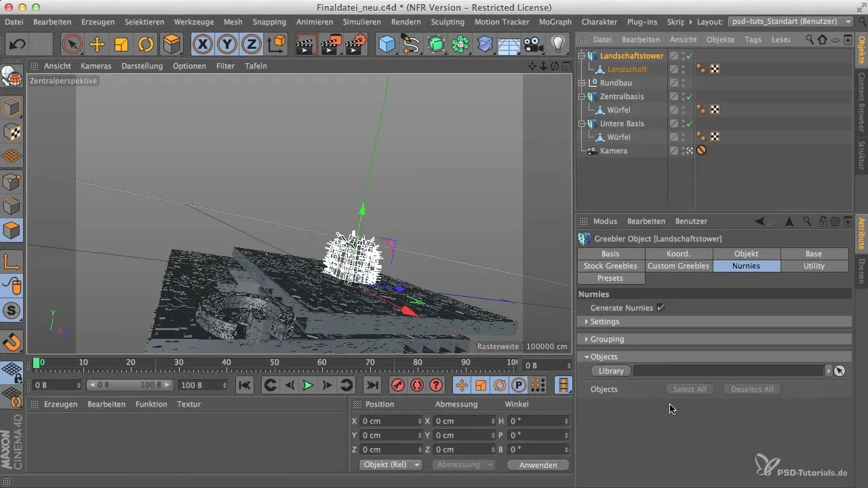Select the Move tool in the toolbar
The image size is (868, 488).
[97, 45]
